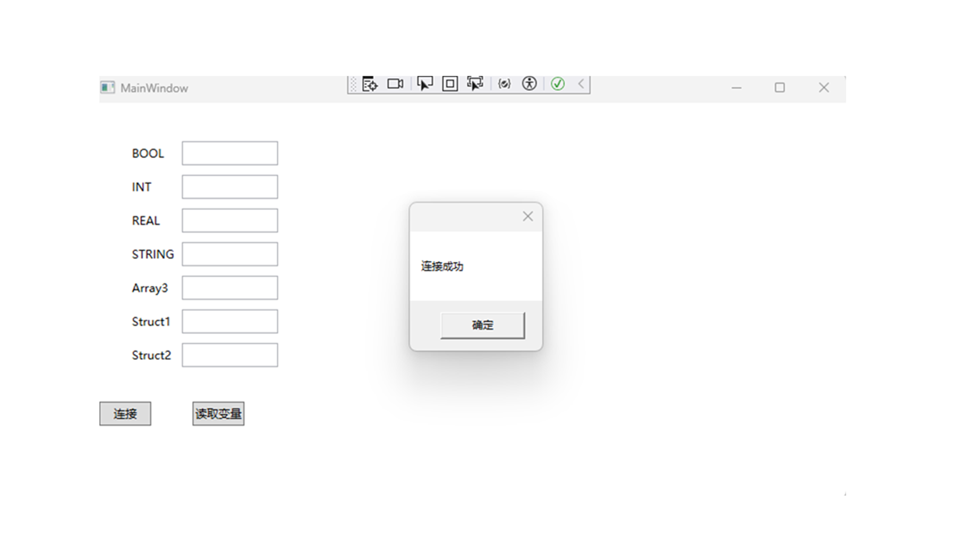Toggle Display Layout Adorners square icon
The width and height of the screenshot is (980, 551).
[450, 84]
